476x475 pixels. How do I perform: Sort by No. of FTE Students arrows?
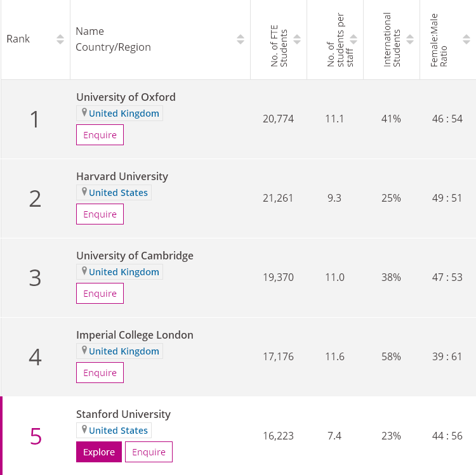point(297,39)
